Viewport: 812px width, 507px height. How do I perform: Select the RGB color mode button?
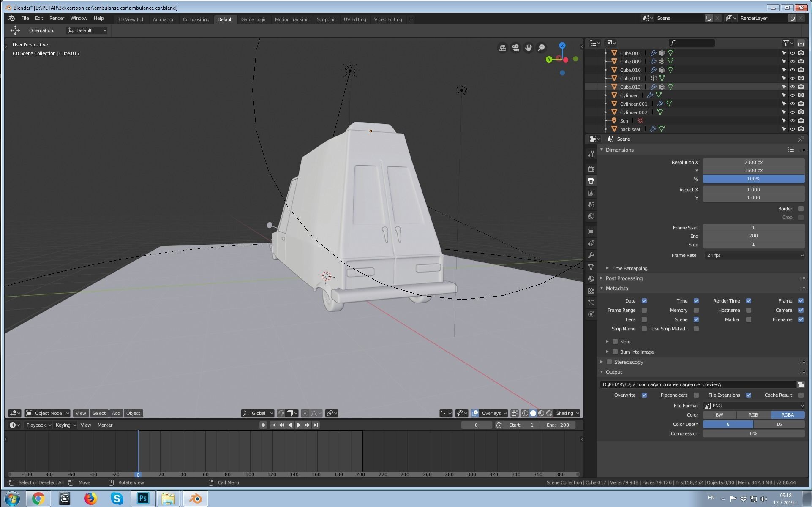(753, 415)
